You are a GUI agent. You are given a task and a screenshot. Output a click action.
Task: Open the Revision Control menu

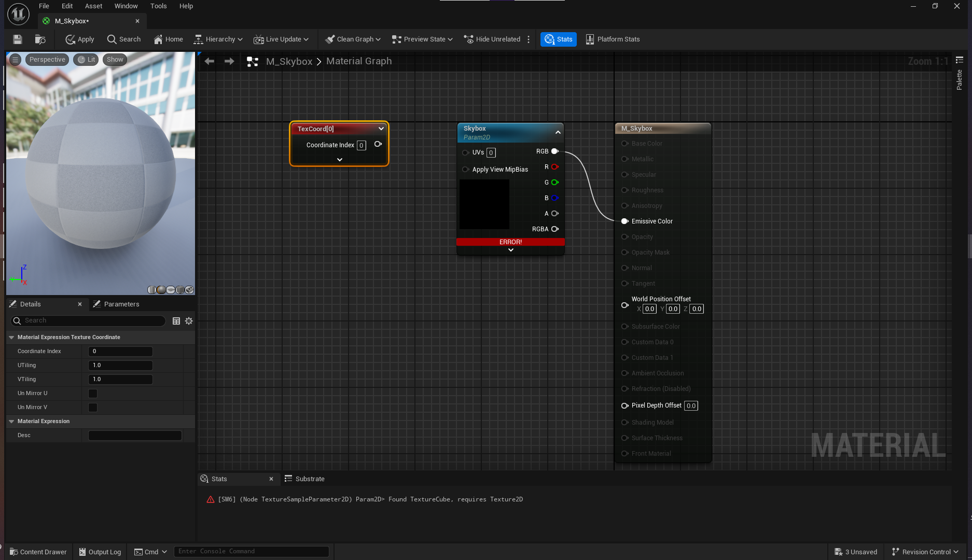(x=925, y=552)
